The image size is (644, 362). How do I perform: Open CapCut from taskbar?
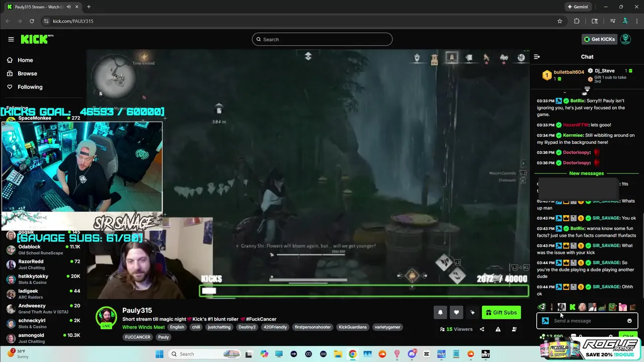[427, 354]
